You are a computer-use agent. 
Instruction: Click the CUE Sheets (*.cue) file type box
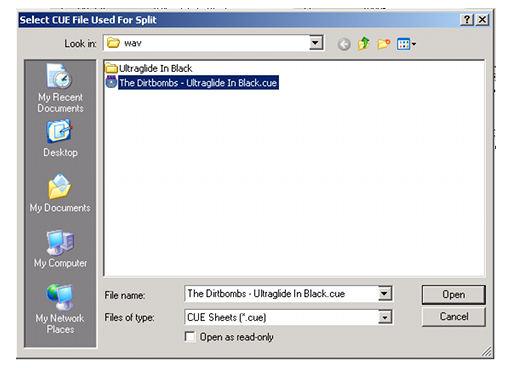[x=281, y=317]
